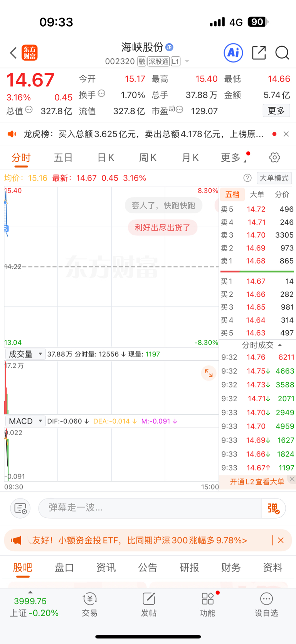Tap the 套人了，快跑快跑 danmaku bubble
Viewport: 296px width, 644px height.
point(163,205)
